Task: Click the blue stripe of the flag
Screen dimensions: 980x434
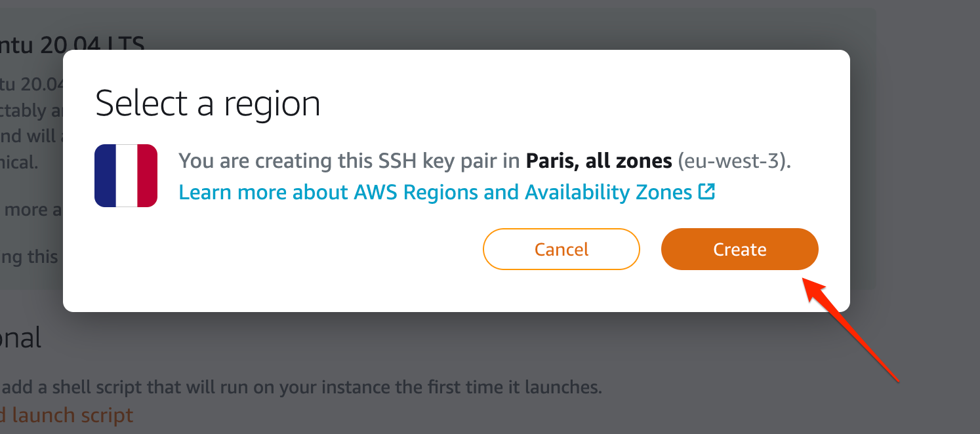Action: pos(105,176)
